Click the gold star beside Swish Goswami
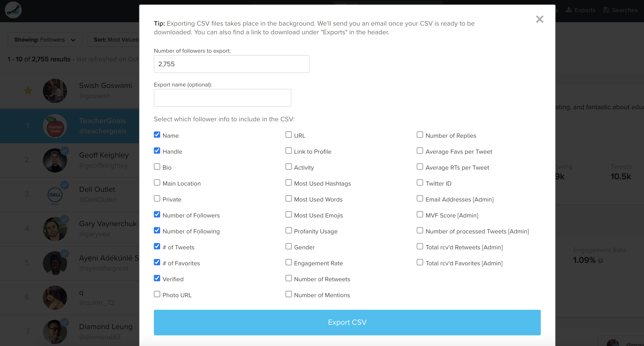 pos(28,91)
